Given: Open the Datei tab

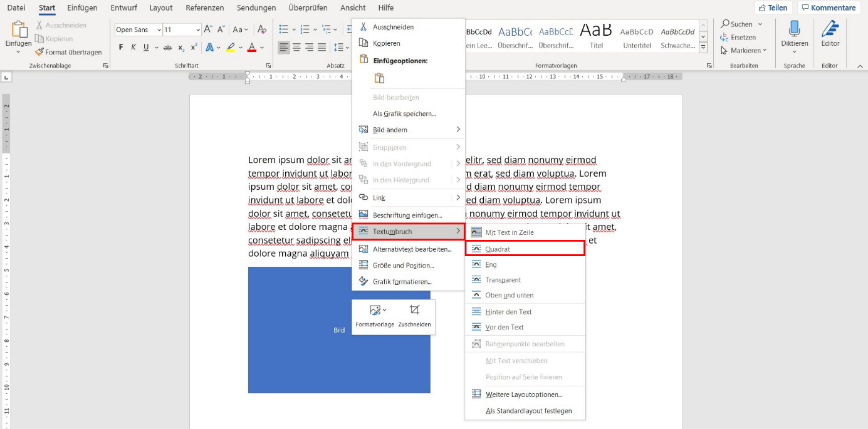Looking at the screenshot, I should [x=16, y=8].
